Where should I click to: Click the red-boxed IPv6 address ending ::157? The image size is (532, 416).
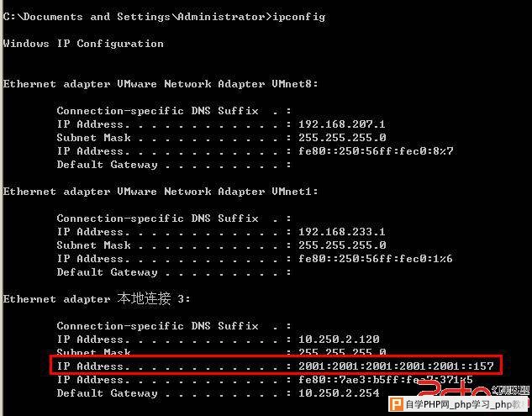point(396,366)
